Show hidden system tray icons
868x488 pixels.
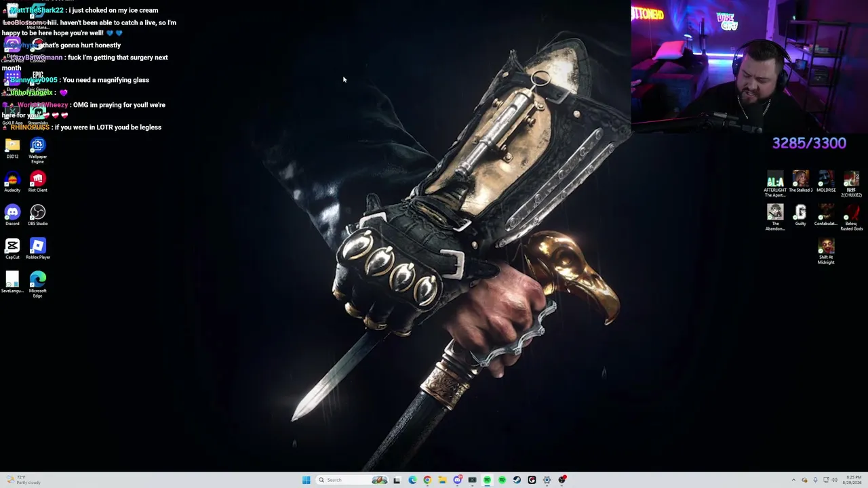[793, 480]
